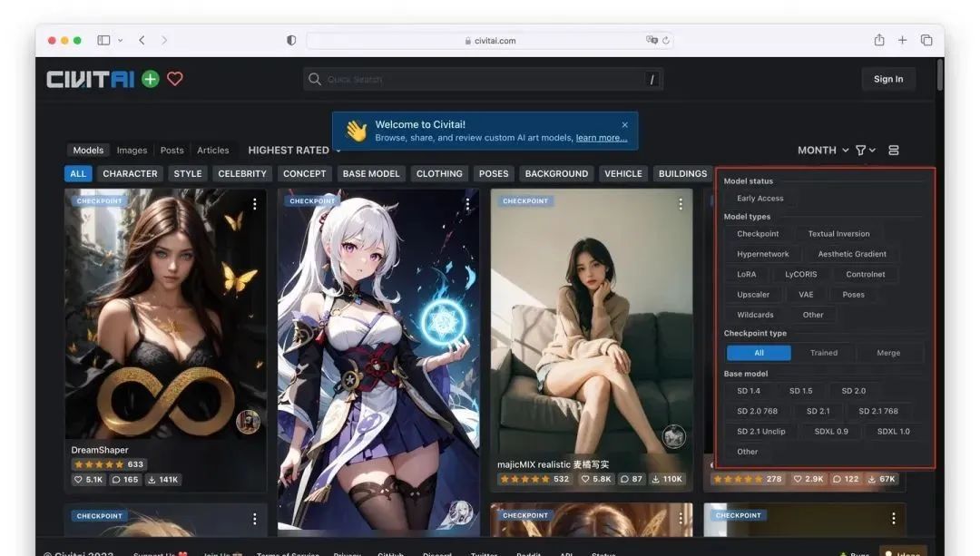Switch to the Images tab
Screen dimensions: 980x556
(132, 151)
